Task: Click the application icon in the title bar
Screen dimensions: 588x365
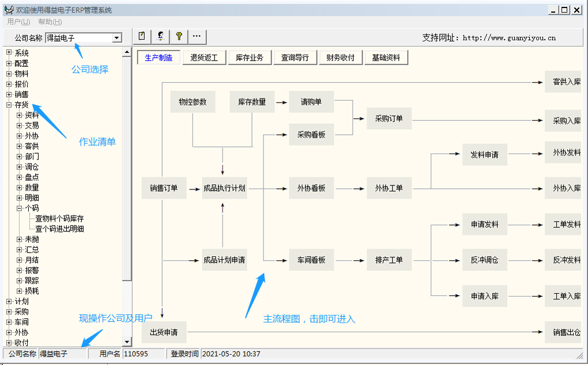Action: (x=9, y=10)
